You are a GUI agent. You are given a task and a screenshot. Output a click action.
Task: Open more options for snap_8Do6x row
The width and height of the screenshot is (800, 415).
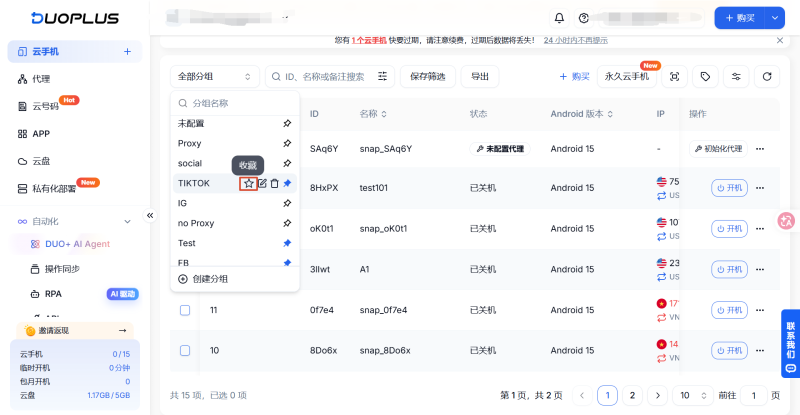tap(760, 351)
